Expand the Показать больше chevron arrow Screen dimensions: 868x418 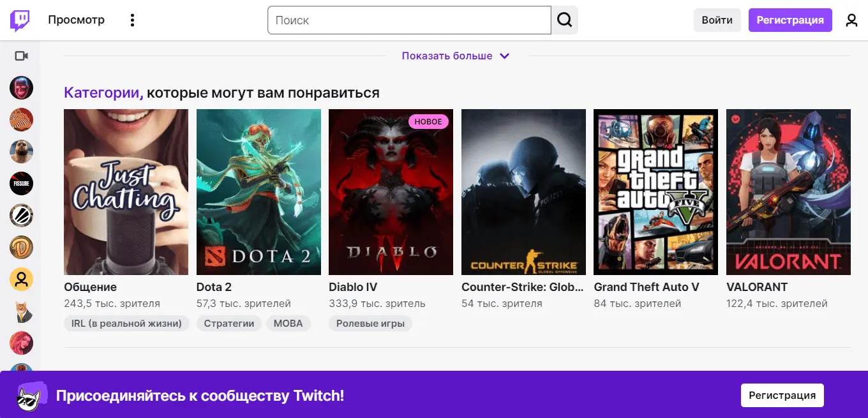point(504,56)
